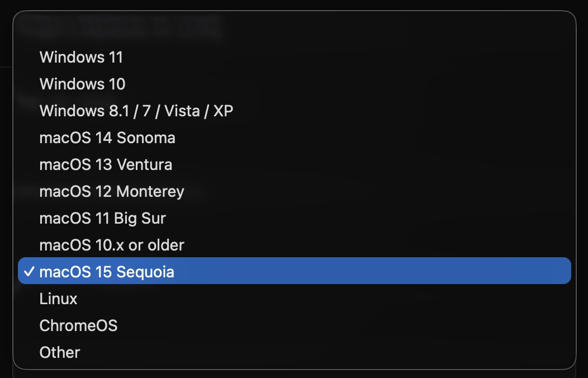Pick Other from the dropdown list
The height and width of the screenshot is (378, 588).
[x=60, y=352]
